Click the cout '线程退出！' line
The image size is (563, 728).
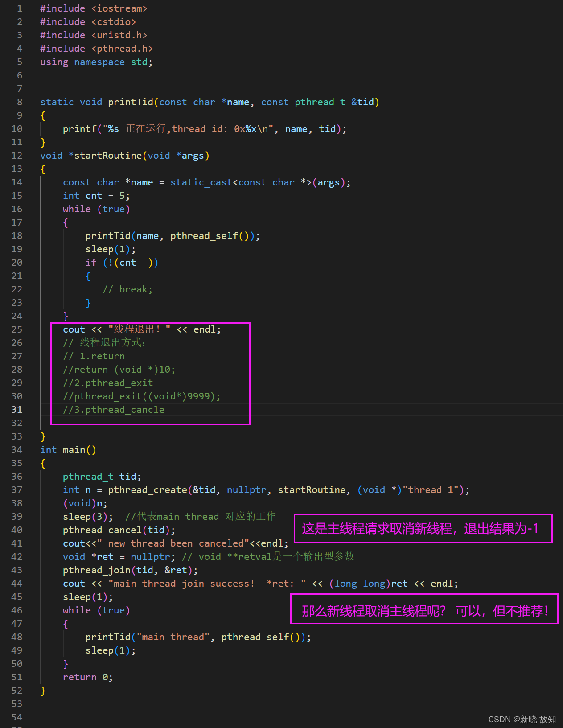click(x=142, y=329)
